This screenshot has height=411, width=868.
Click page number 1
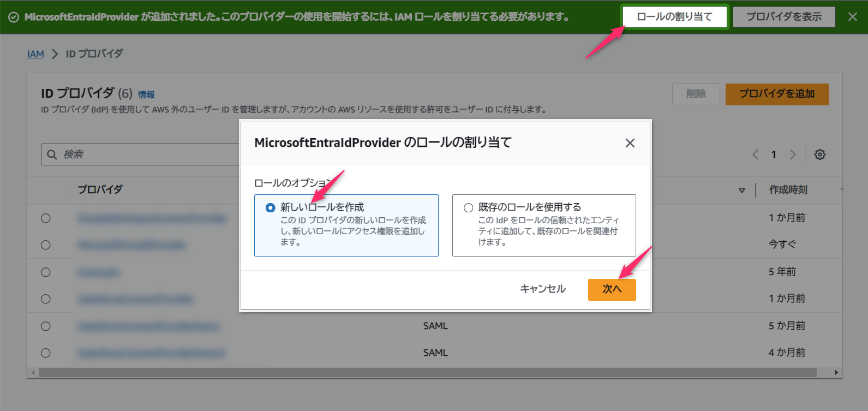point(774,154)
